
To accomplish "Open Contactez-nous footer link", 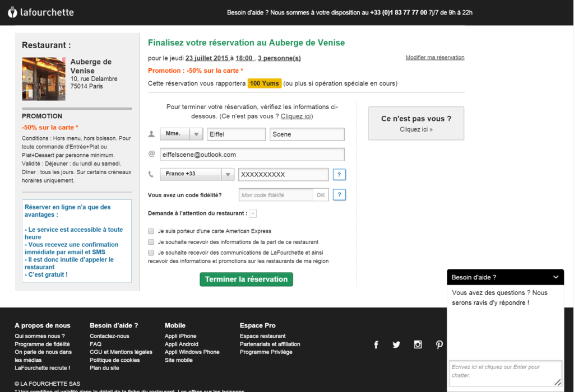I will [109, 336].
